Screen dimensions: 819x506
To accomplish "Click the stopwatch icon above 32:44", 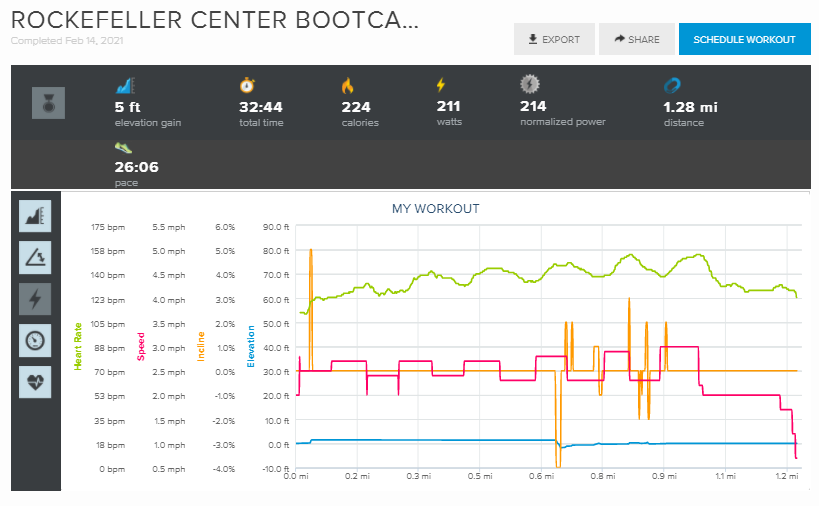I will (x=247, y=85).
